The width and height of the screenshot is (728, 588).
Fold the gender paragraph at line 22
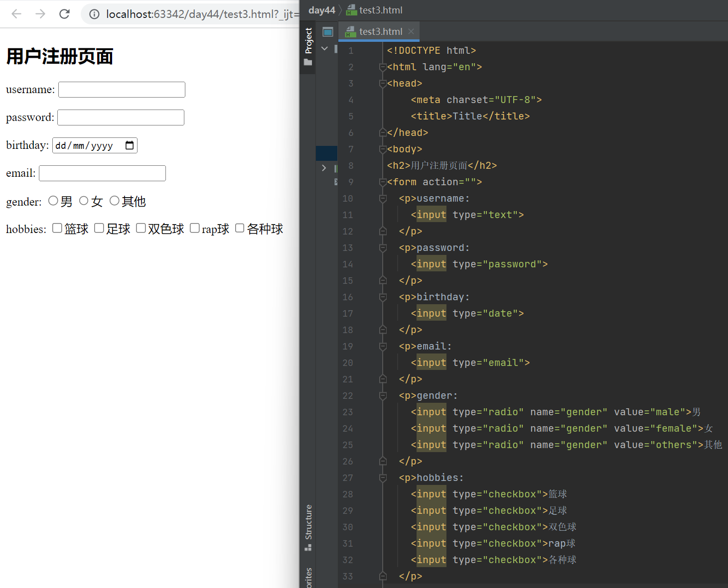pyautogui.click(x=383, y=396)
